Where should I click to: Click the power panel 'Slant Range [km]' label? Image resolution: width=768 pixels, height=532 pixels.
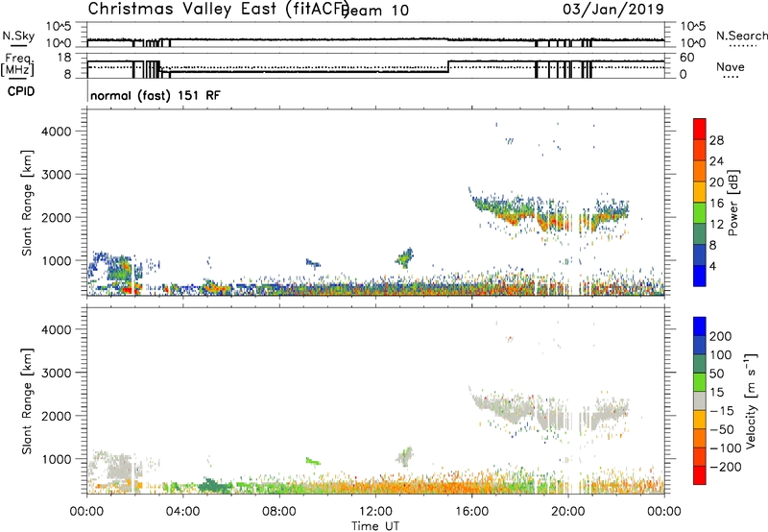tap(27, 203)
